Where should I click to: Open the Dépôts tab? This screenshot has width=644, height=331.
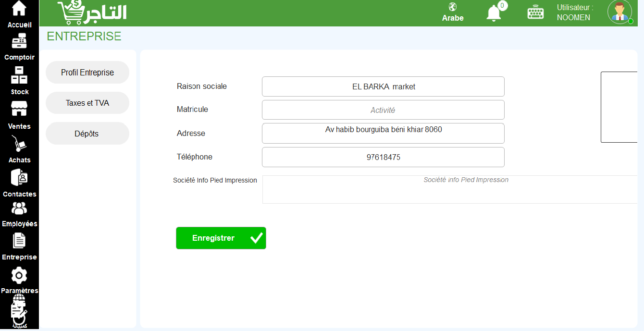tap(87, 134)
